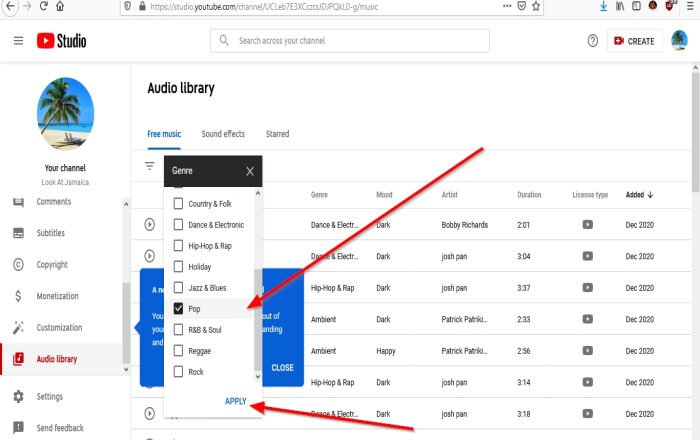Uncheck the Pop genre

click(178, 308)
